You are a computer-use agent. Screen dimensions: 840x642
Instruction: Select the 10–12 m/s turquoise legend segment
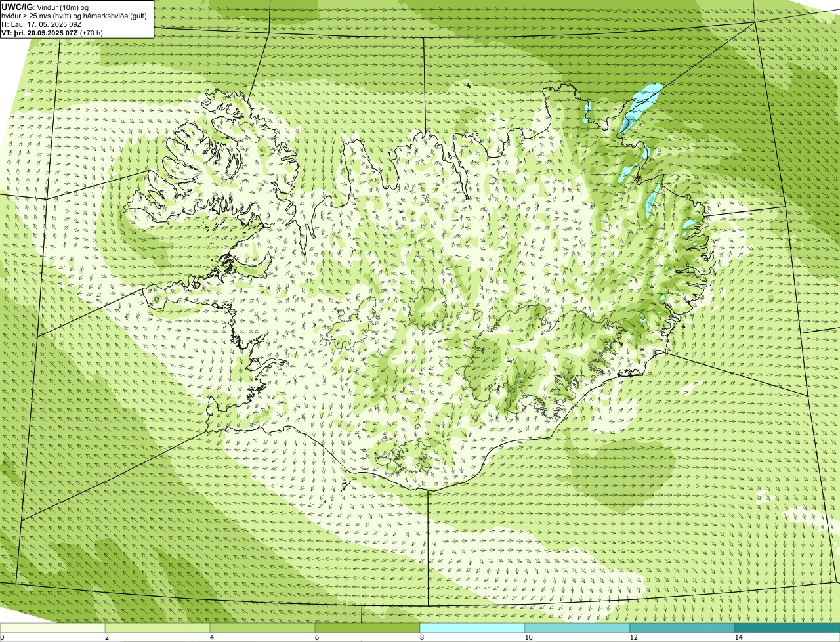[577, 628]
